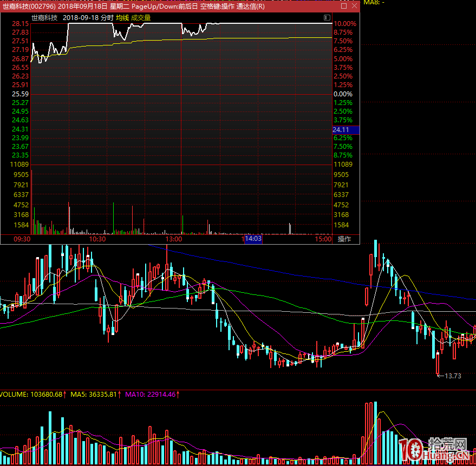This screenshot has height=466, width=476.
Task: Click the red 8.75% percentage label
Action: (x=343, y=32)
